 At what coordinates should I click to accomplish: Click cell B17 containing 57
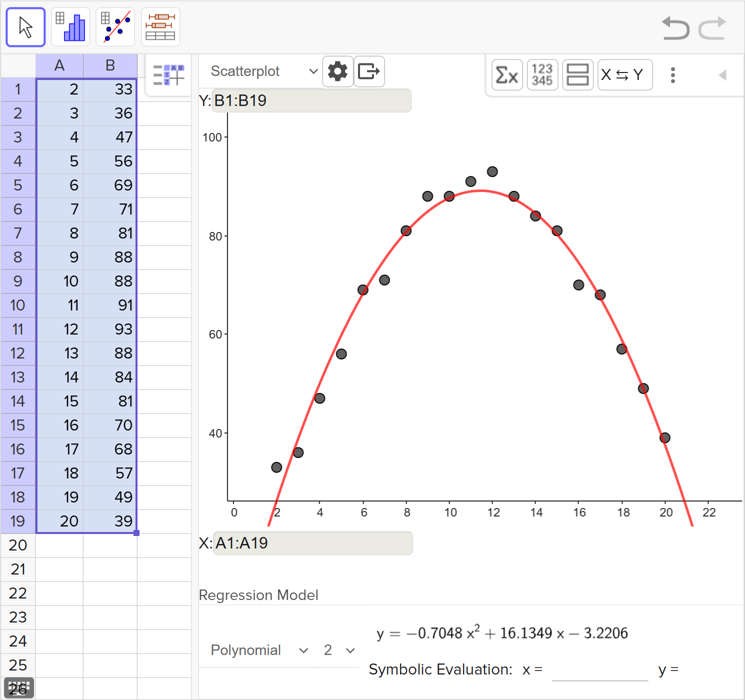coord(110,473)
